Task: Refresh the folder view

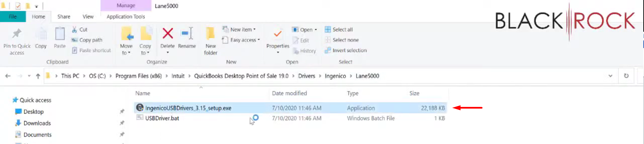Action: (626, 76)
